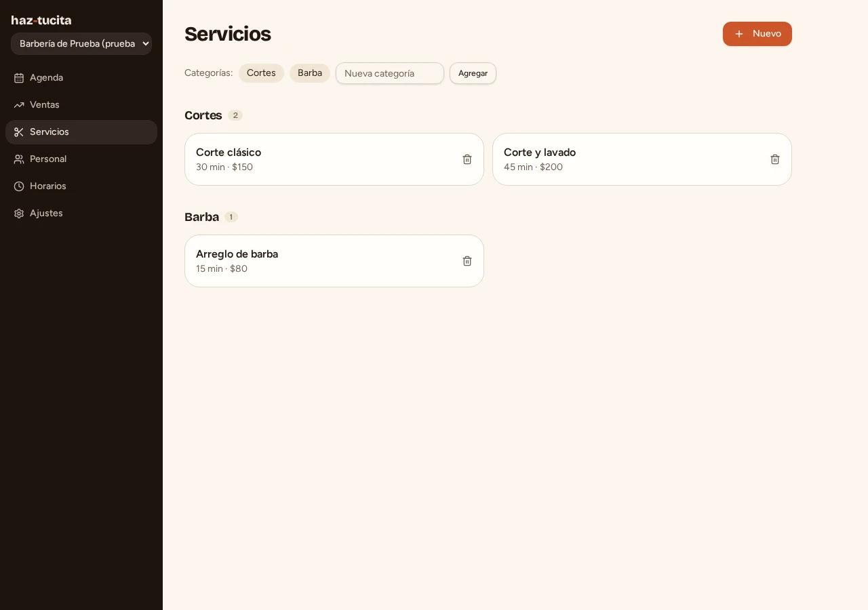
Task: Delete the Corte clásico service
Action: pos(467,159)
